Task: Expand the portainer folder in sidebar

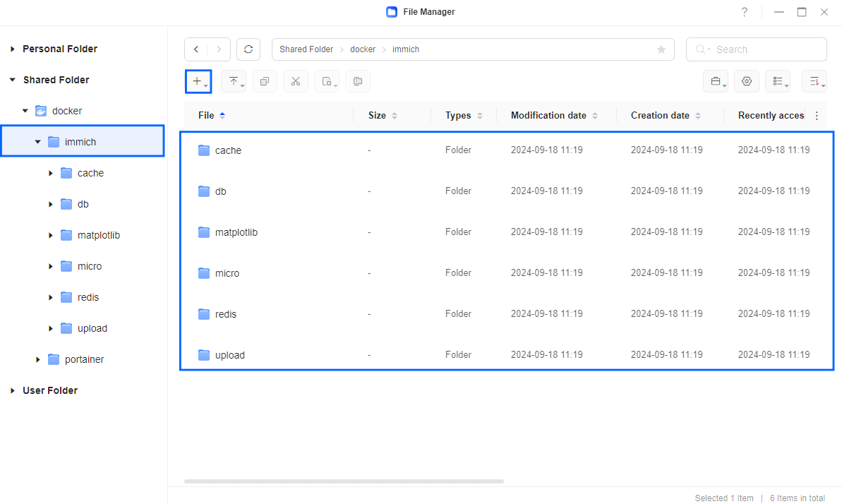Action: coord(38,359)
